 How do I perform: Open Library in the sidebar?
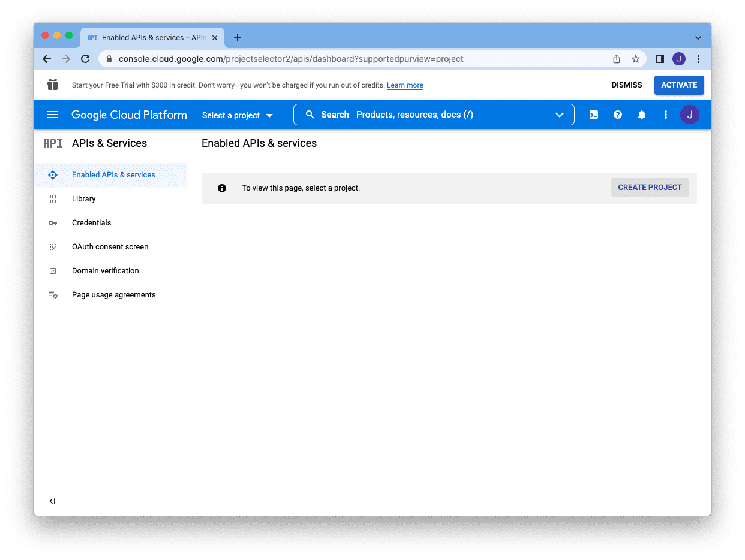pyautogui.click(x=110, y=199)
